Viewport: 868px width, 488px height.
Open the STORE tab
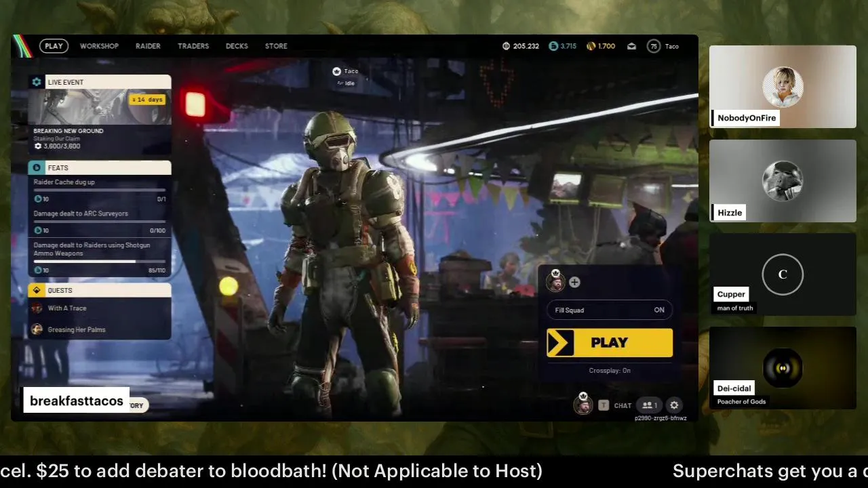pyautogui.click(x=276, y=46)
